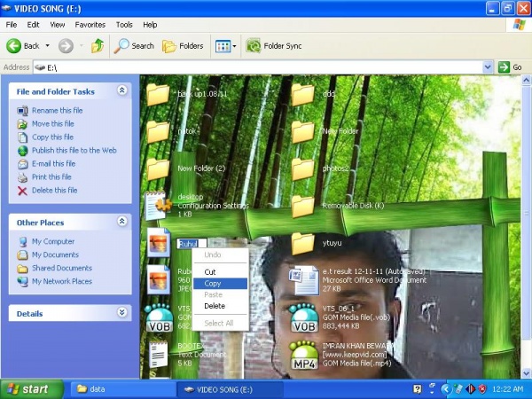Choose Copy in the context menu
The width and height of the screenshot is (532, 399).
point(214,284)
